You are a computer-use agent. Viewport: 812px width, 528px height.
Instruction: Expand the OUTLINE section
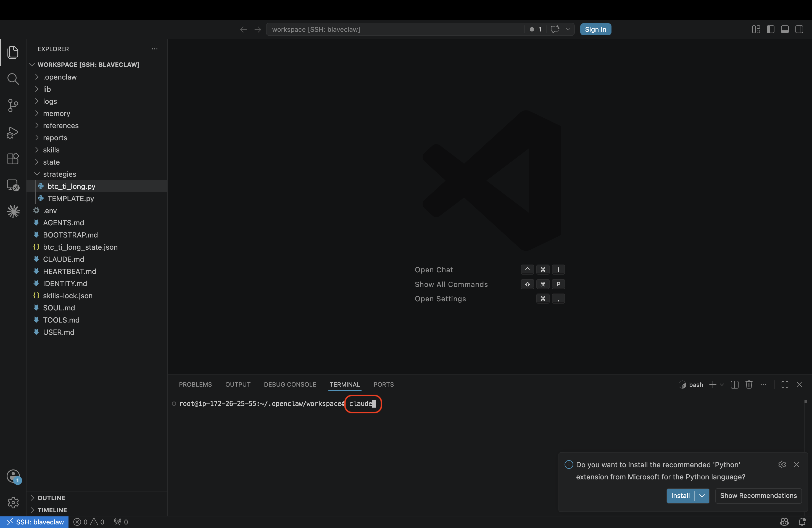tap(97, 498)
